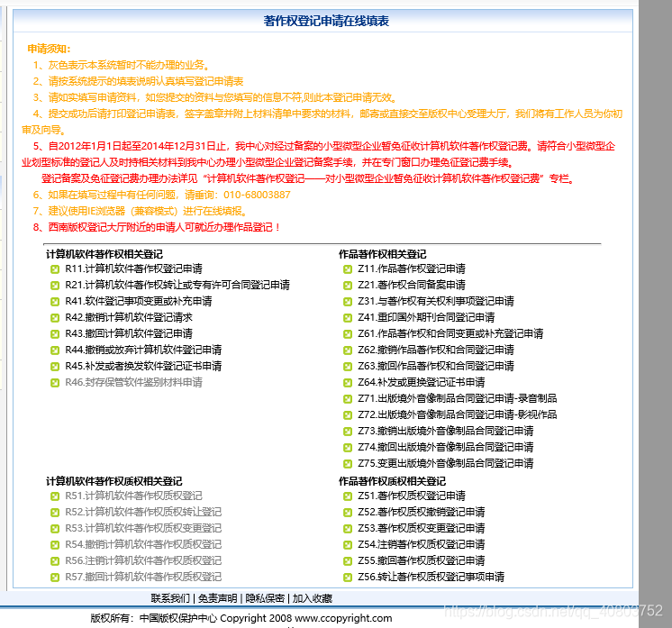This screenshot has width=672, height=628.
Task: Click grayed R46.封存保管软件鉴别材料申请
Action: coord(133,382)
